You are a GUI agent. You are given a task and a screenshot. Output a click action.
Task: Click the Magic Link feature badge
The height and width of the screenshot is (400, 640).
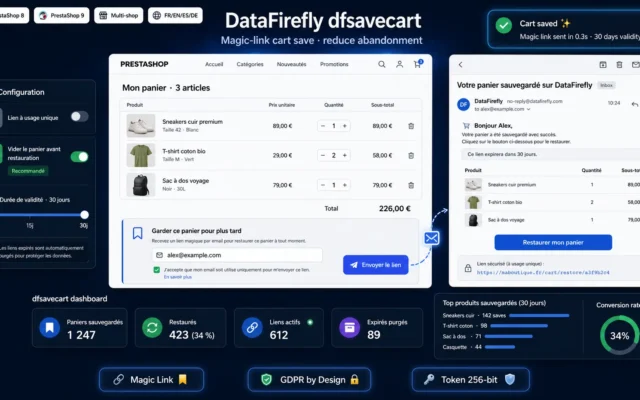click(x=151, y=380)
